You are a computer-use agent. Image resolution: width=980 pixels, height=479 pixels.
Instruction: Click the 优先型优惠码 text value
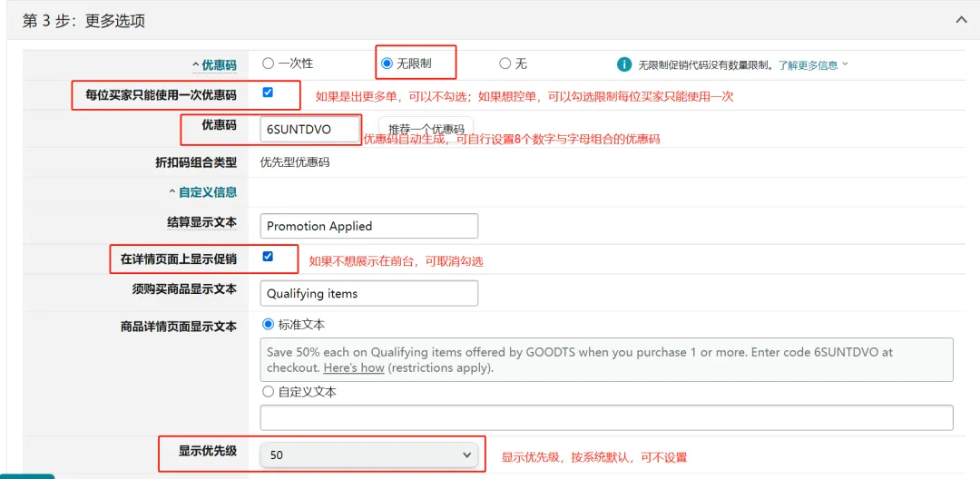click(x=294, y=163)
